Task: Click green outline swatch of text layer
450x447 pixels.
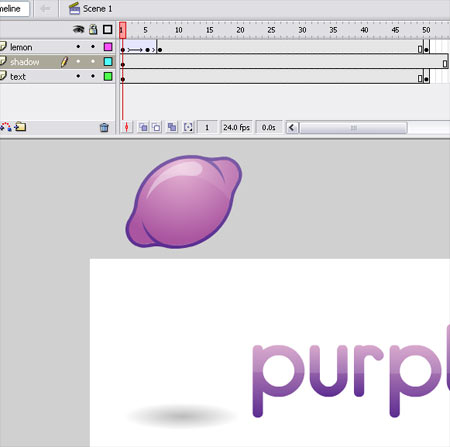Action: [108, 76]
